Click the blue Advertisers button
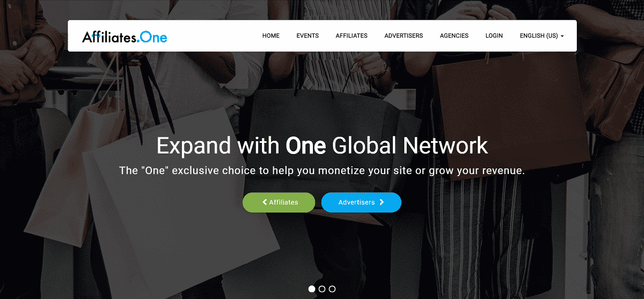Viewport: 644px width, 299px height. [361, 202]
